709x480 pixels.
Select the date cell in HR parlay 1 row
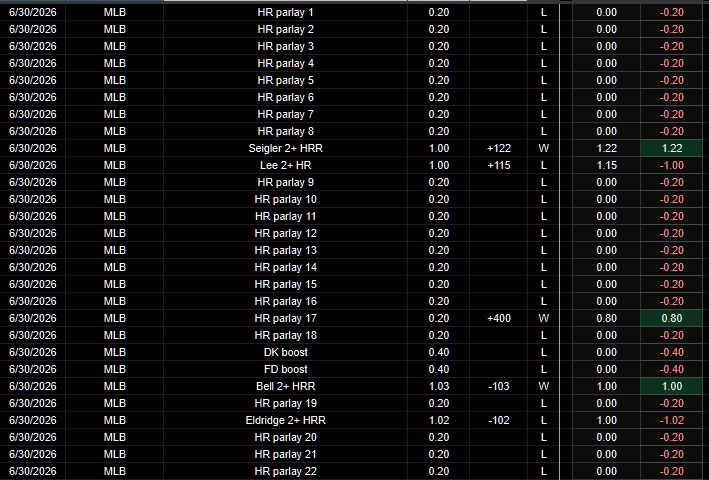coord(33,12)
